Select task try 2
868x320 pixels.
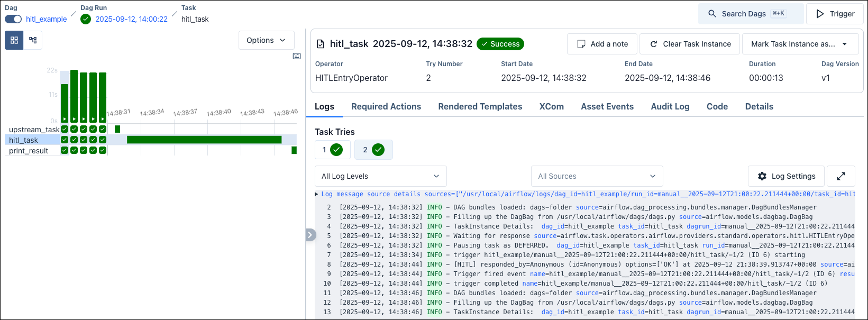point(373,150)
